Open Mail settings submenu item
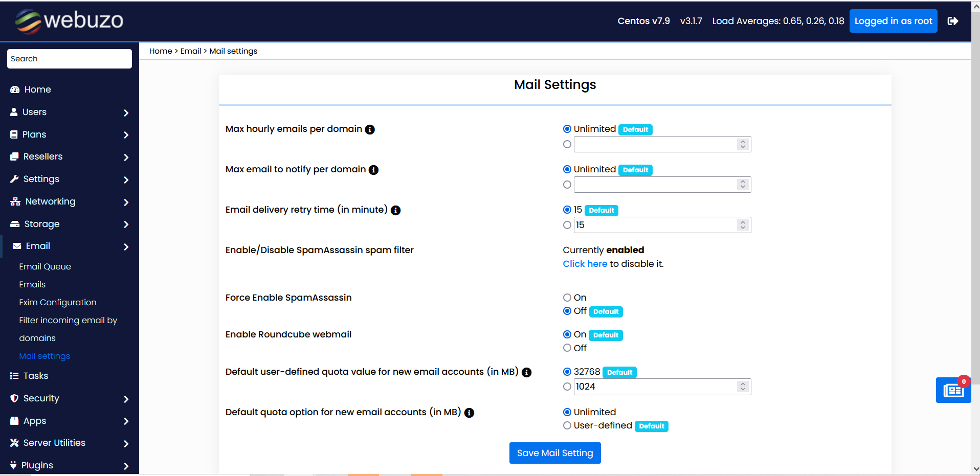Screen dimensions: 980x476 [x=44, y=356]
